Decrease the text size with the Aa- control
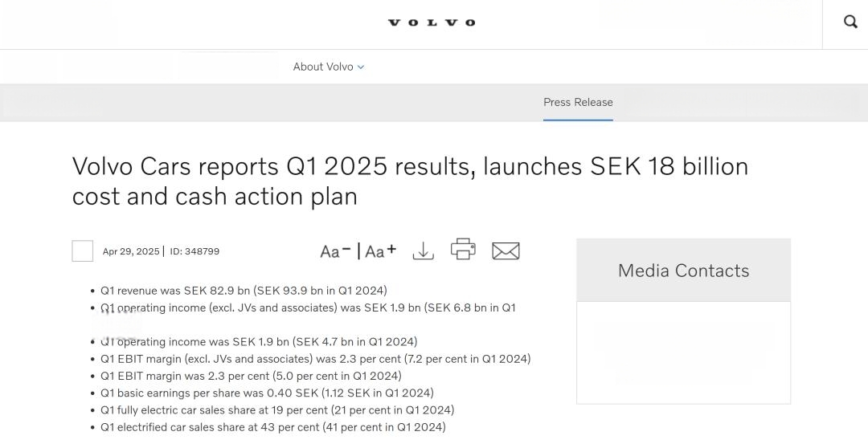This screenshot has width=868, height=448. click(335, 251)
